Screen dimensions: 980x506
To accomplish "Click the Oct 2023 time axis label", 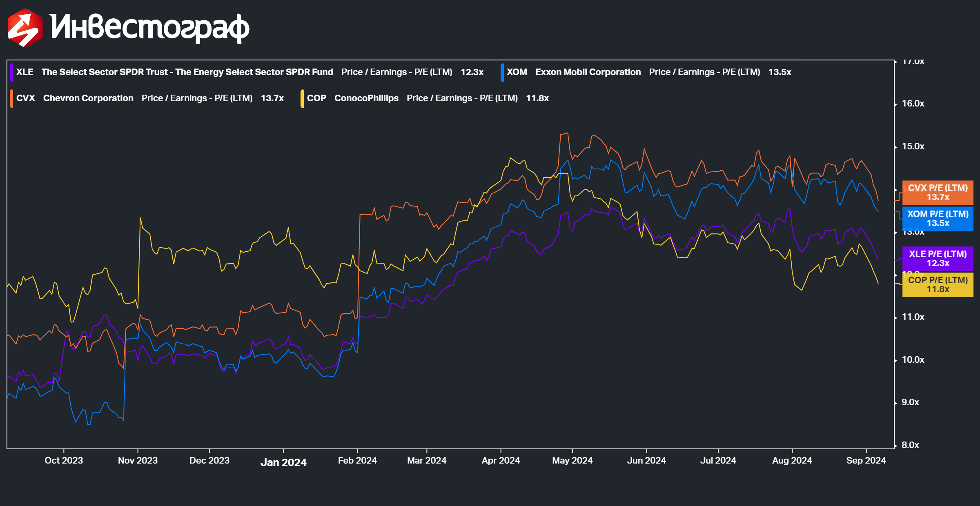I will click(64, 461).
